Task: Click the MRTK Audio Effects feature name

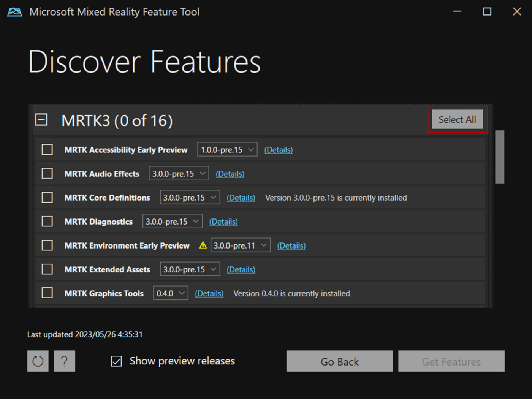Action: (102, 174)
